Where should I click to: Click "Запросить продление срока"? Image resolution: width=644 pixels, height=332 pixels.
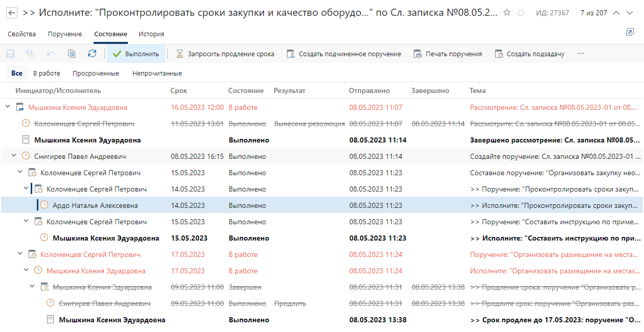[x=225, y=54]
